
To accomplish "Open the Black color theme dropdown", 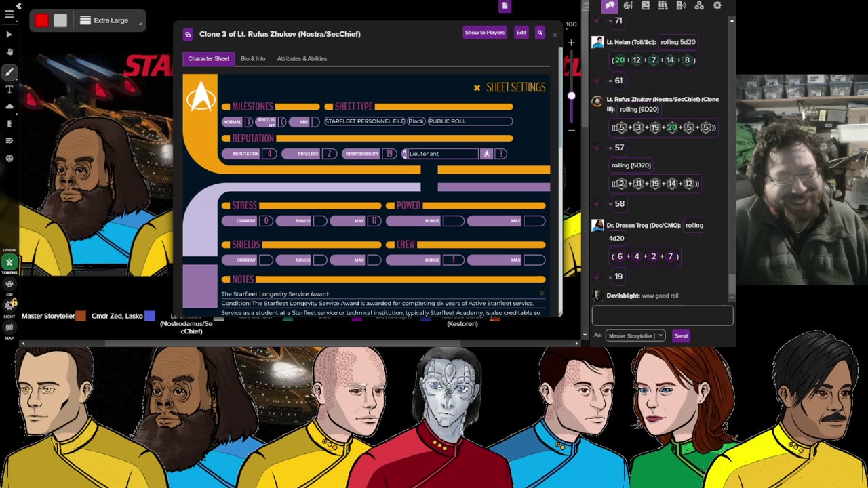I will click(x=416, y=121).
